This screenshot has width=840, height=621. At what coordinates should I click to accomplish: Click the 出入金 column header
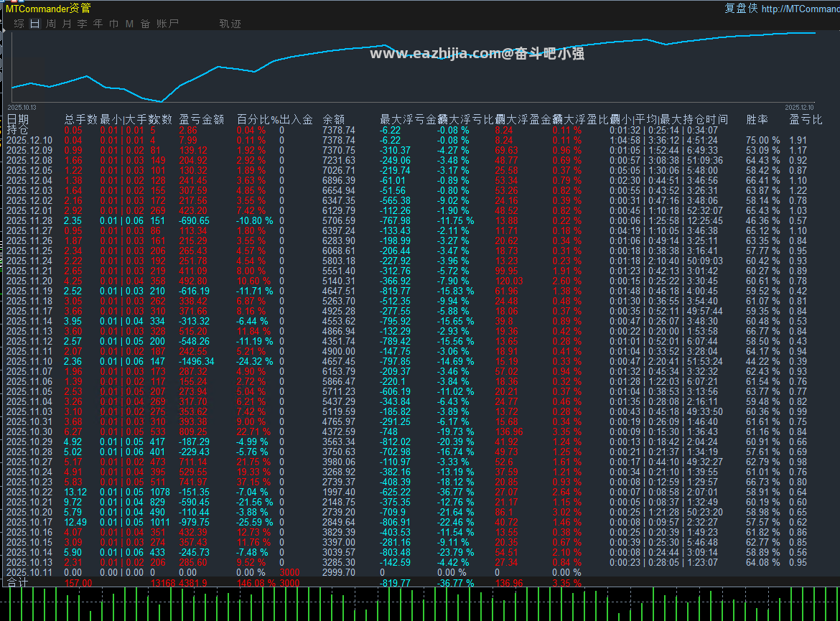coord(297,119)
